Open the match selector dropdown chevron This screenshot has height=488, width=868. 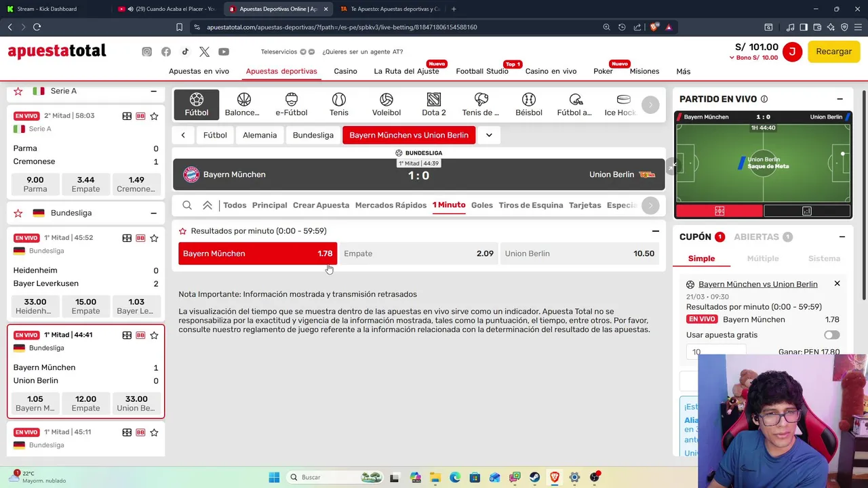coord(489,135)
